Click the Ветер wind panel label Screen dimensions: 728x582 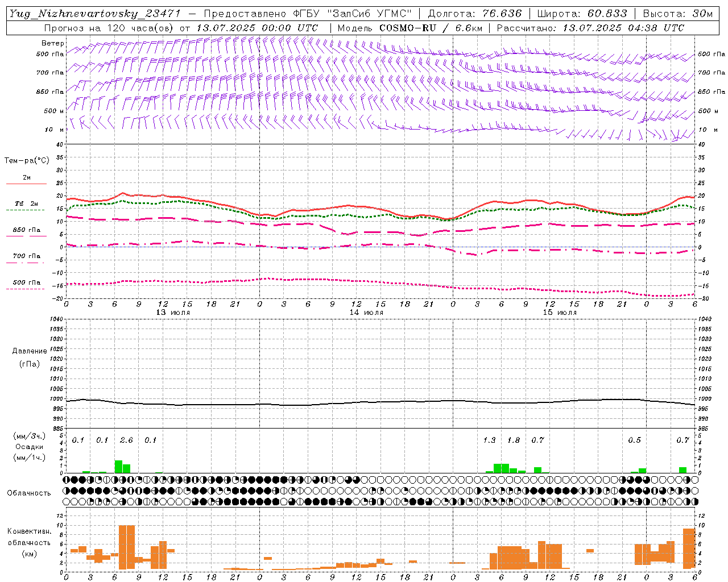click(x=53, y=43)
